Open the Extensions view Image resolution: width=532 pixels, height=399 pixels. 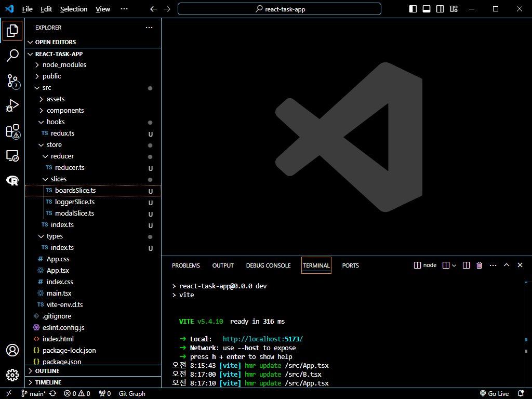12,130
